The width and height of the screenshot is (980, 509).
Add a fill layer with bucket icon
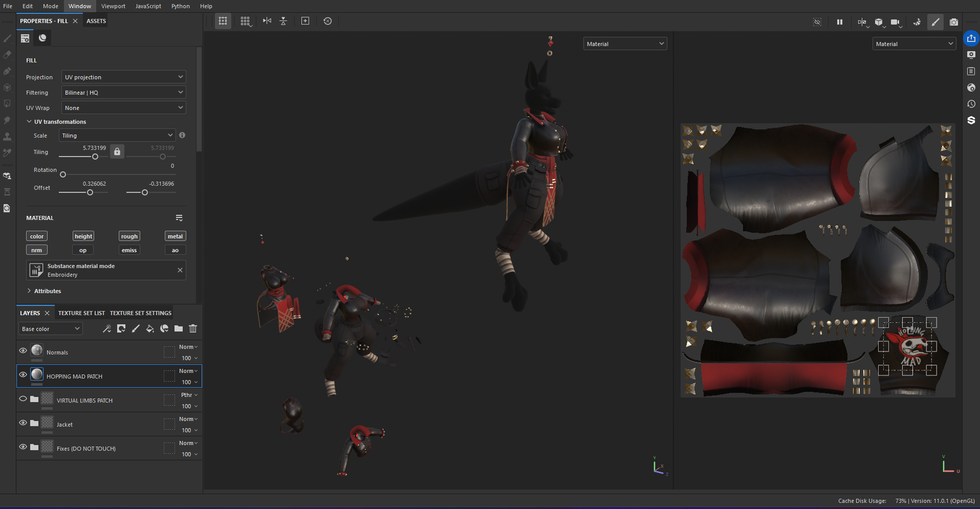click(x=150, y=329)
